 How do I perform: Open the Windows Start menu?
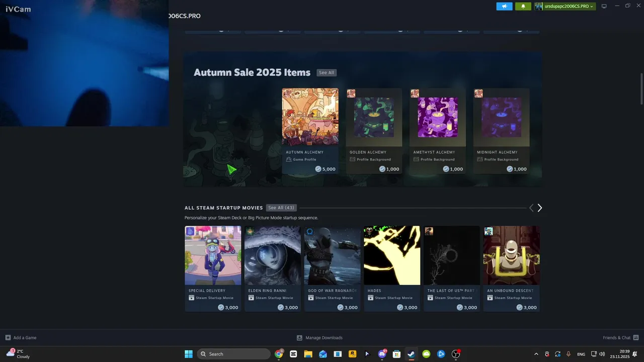click(188, 354)
